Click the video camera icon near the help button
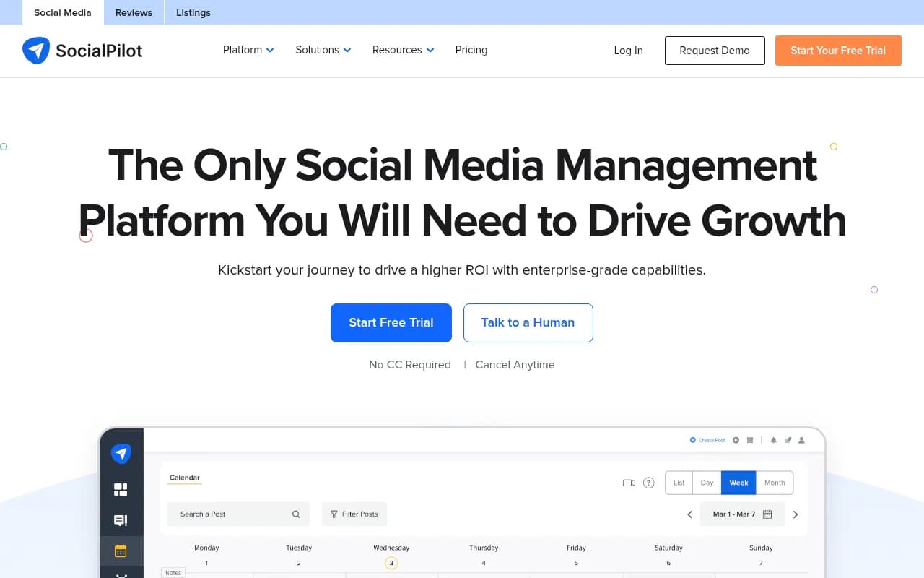924x578 pixels. tap(629, 483)
